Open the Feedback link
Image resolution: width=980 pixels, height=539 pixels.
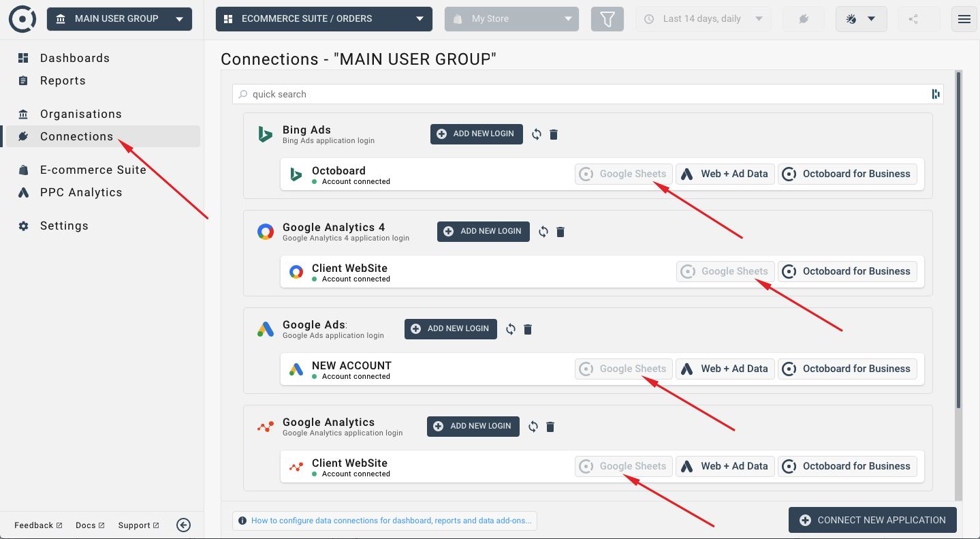pyautogui.click(x=38, y=525)
